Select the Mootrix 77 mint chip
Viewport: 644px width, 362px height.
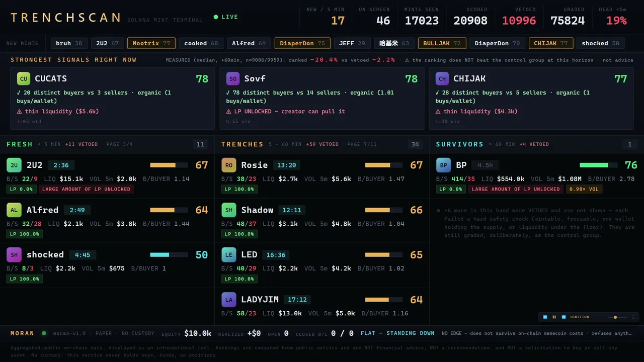(151, 43)
